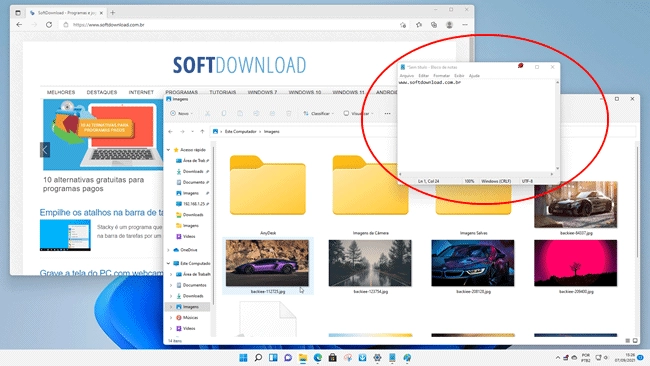
Task: Click the Explorer back navigation arrow
Action: tap(170, 131)
